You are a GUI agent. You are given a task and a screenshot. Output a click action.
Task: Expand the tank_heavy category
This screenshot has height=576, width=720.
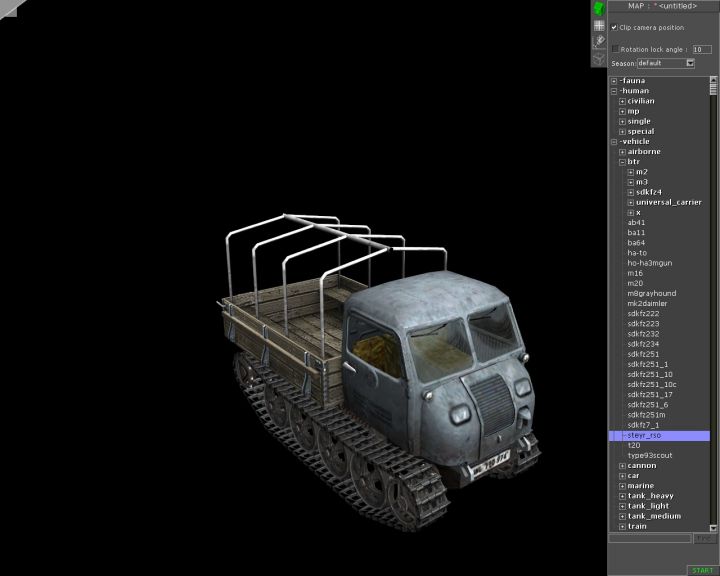click(622, 496)
